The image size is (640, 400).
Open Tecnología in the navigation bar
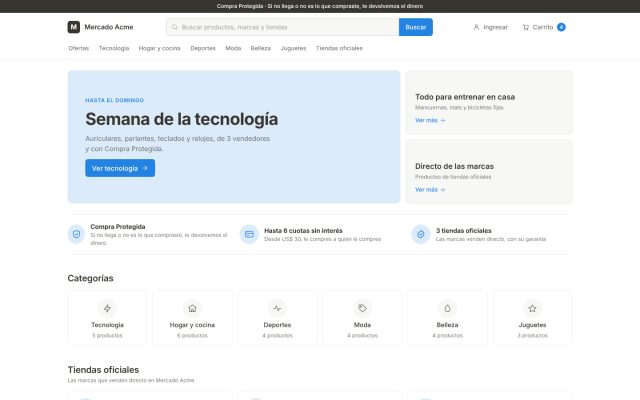(114, 48)
